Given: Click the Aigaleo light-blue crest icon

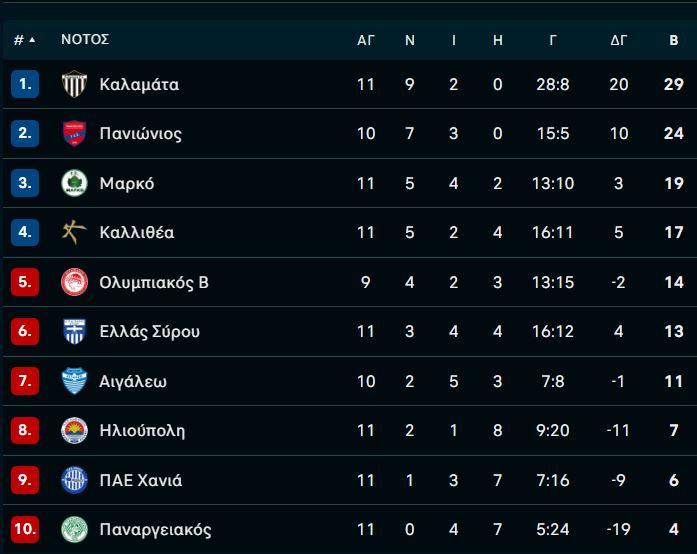Looking at the screenshot, I should pos(74,381).
